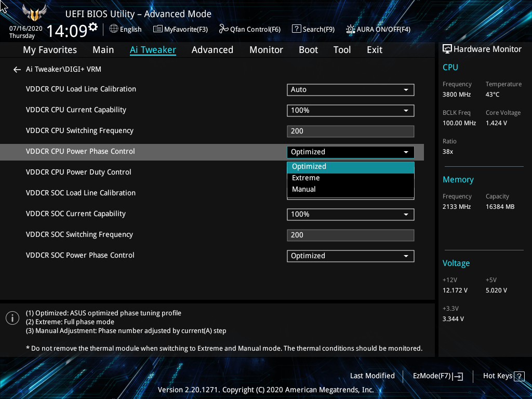This screenshot has height=399, width=532.
Task: Click the Ratio 38x value
Action: [x=448, y=152]
